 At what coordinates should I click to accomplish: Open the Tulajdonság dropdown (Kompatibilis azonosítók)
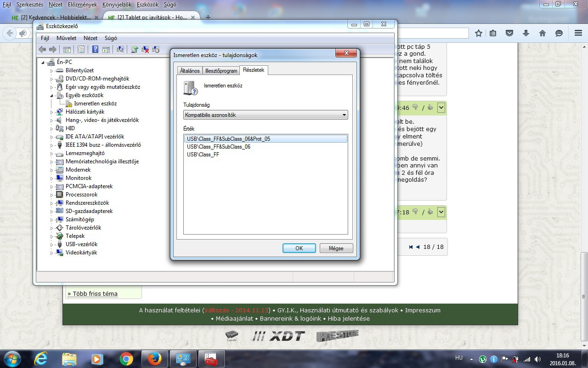266,115
